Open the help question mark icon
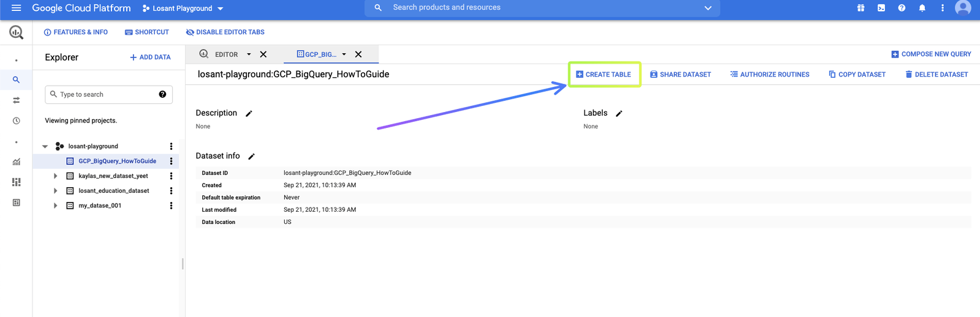 point(902,8)
